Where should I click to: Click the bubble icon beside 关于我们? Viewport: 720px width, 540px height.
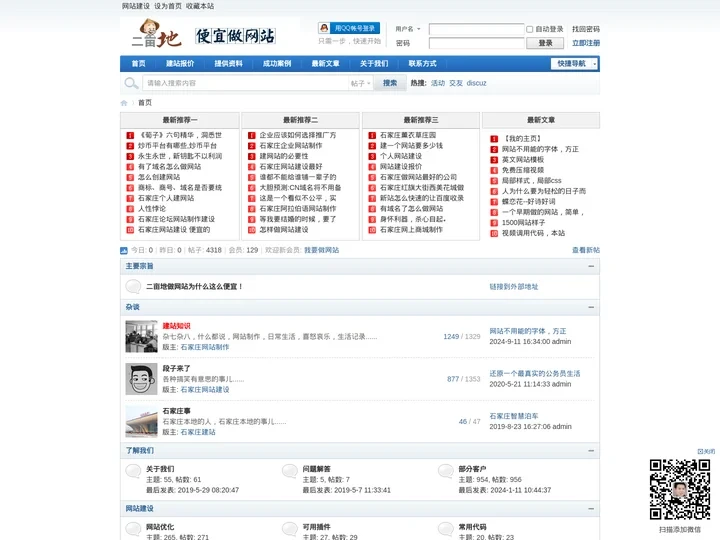click(133, 471)
